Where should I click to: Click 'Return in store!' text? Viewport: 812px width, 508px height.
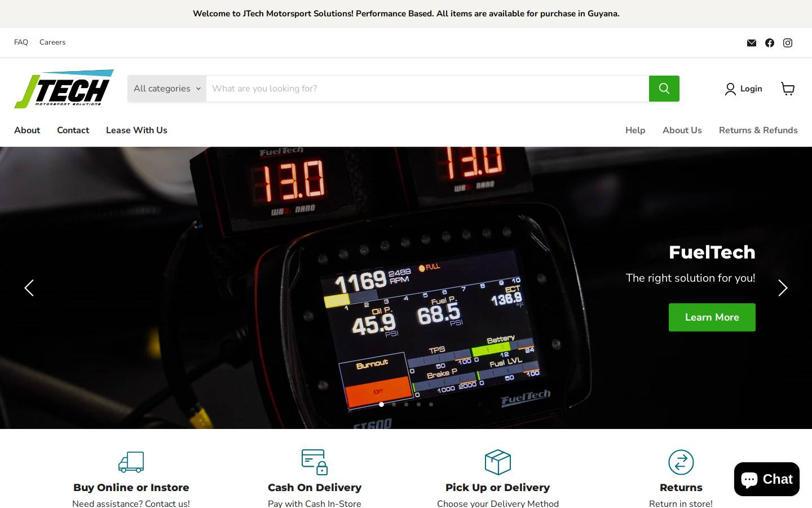(681, 503)
